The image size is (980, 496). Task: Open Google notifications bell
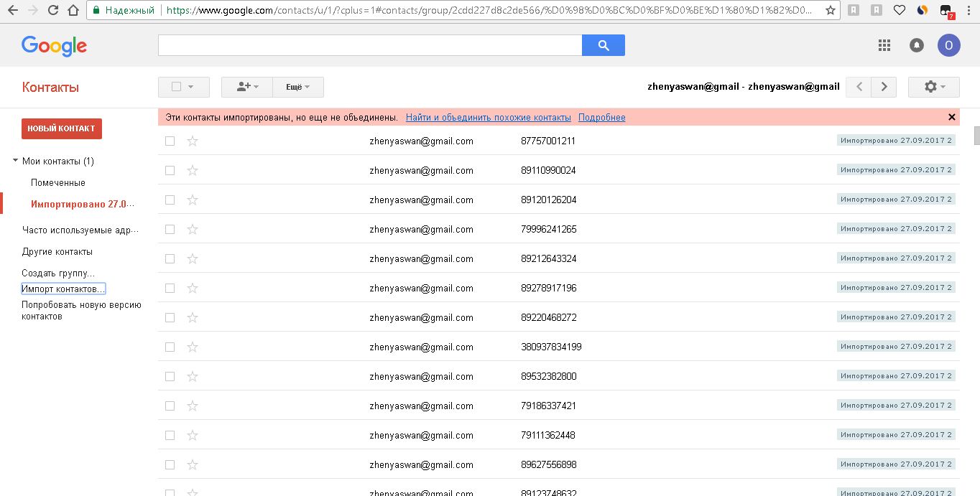(x=917, y=45)
